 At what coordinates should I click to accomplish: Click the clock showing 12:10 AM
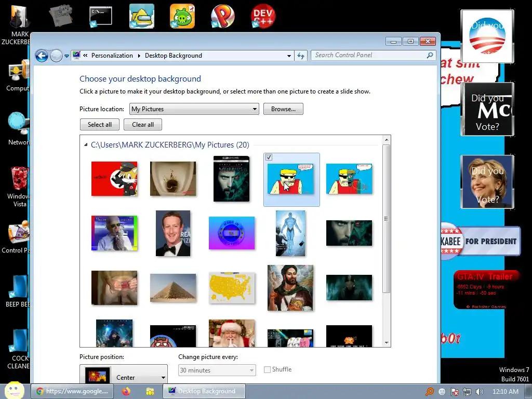[x=506, y=392]
